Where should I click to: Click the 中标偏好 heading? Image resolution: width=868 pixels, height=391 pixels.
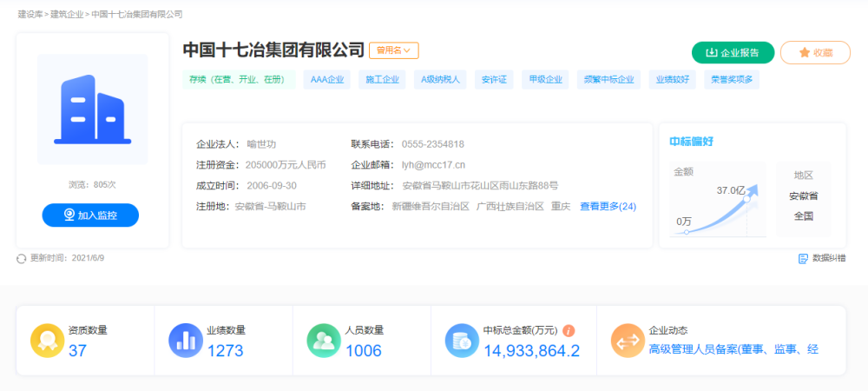[x=692, y=142]
